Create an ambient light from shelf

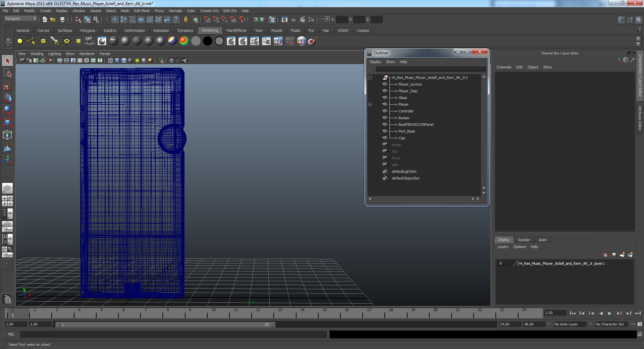pos(20,41)
